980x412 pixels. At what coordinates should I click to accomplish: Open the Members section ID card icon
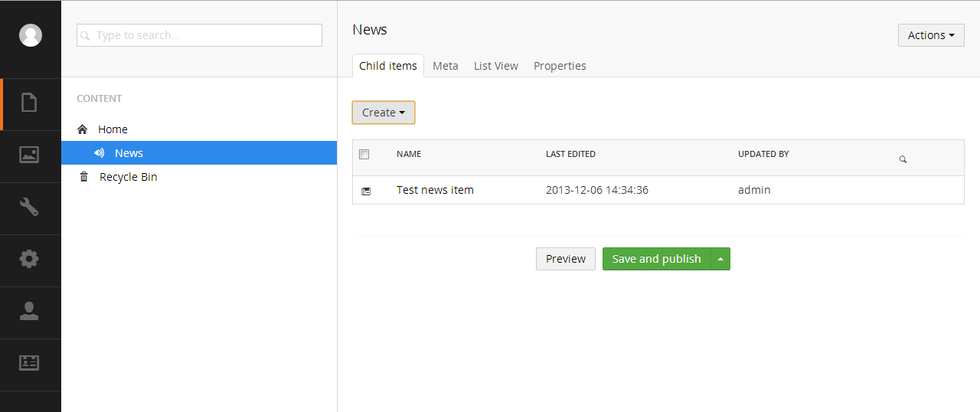[30, 363]
